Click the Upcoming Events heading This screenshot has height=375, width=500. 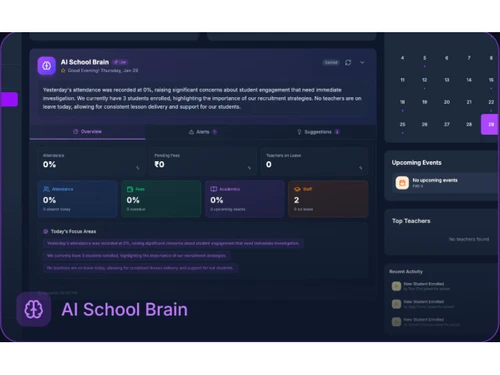tap(417, 163)
